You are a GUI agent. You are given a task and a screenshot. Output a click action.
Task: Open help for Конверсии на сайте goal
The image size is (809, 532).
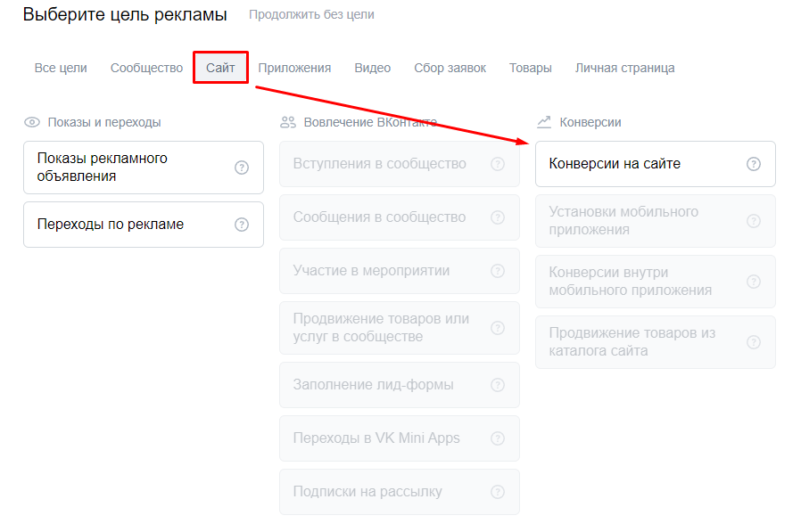click(754, 164)
